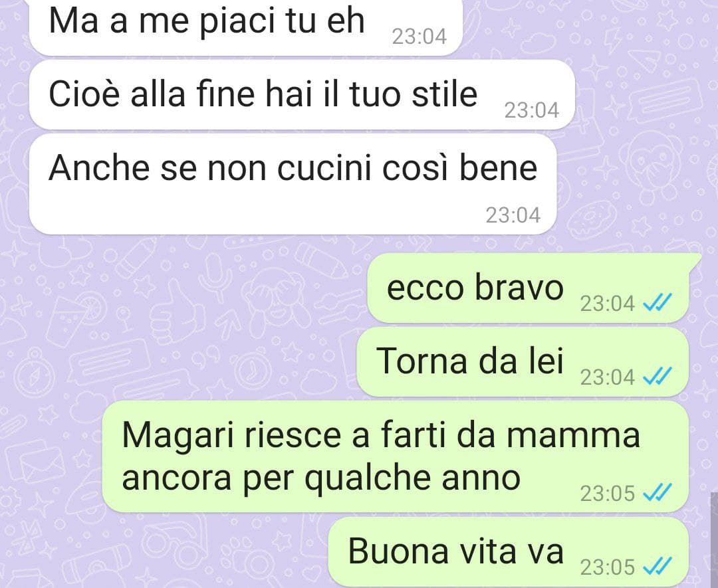Click the 23:04 timestamp on 'Ma a me piaci tu eh'

click(x=419, y=37)
